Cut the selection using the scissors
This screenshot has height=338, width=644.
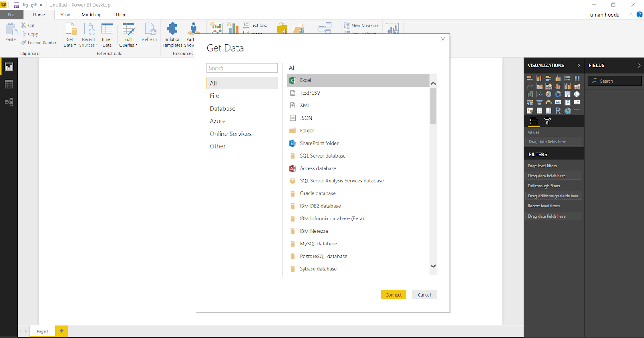(x=23, y=25)
